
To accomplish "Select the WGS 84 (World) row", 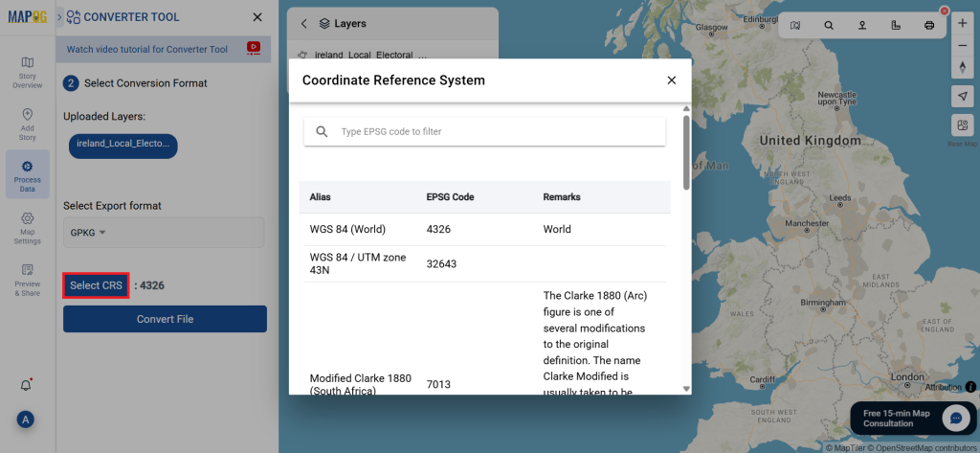I will pyautogui.click(x=485, y=230).
